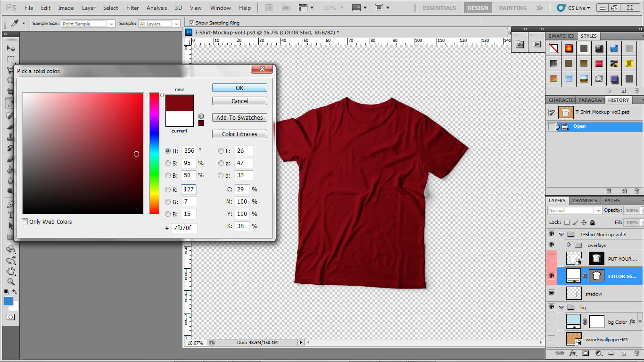This screenshot has width=644, height=362.
Task: Select the Type tool
Action: click(10, 214)
